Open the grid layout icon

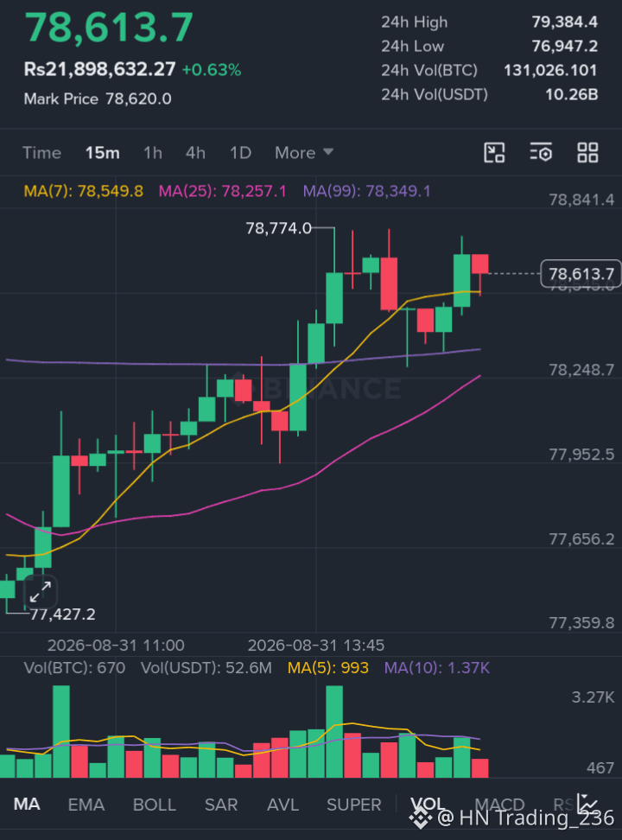pos(587,153)
